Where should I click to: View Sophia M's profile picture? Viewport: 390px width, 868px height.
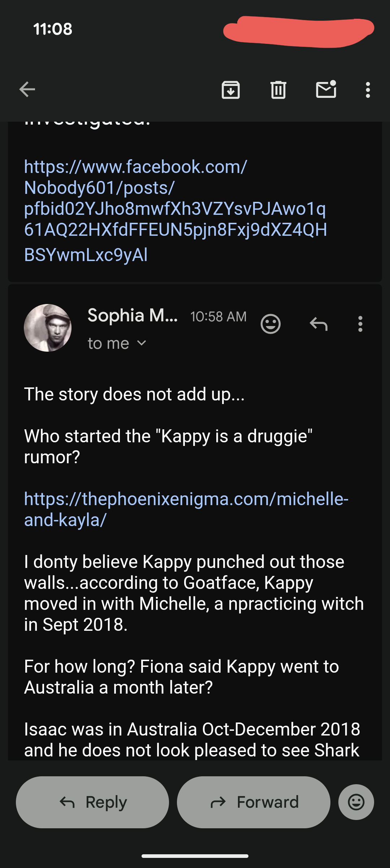pyautogui.click(x=48, y=328)
